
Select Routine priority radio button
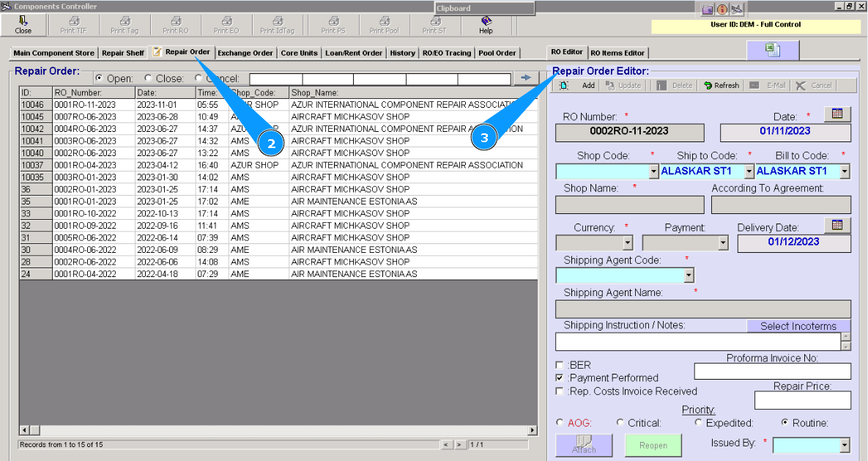click(784, 422)
